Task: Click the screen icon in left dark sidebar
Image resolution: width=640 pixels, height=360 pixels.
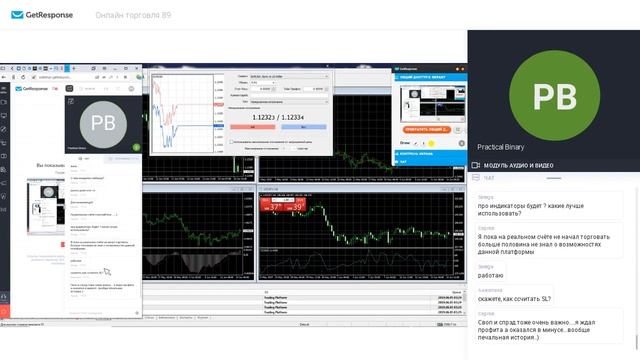Action: pos(4,116)
